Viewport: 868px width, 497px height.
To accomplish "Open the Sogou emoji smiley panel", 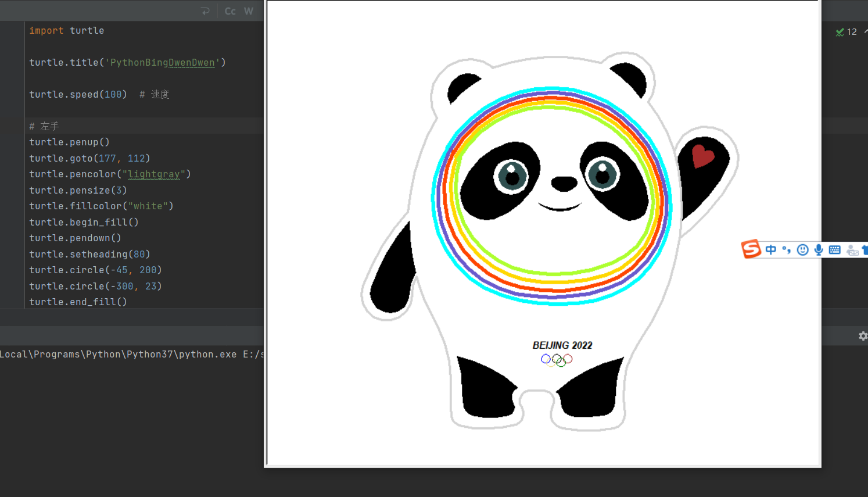I will point(802,250).
